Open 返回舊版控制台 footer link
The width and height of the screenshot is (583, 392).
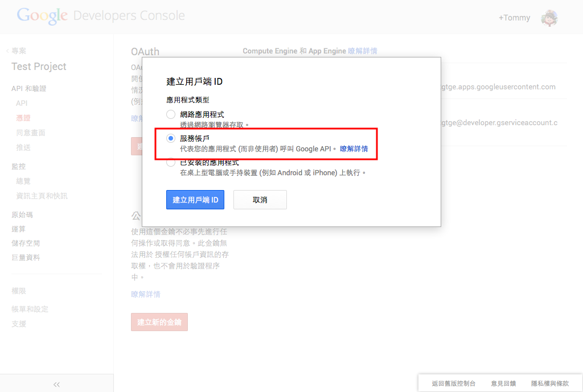coord(453,383)
